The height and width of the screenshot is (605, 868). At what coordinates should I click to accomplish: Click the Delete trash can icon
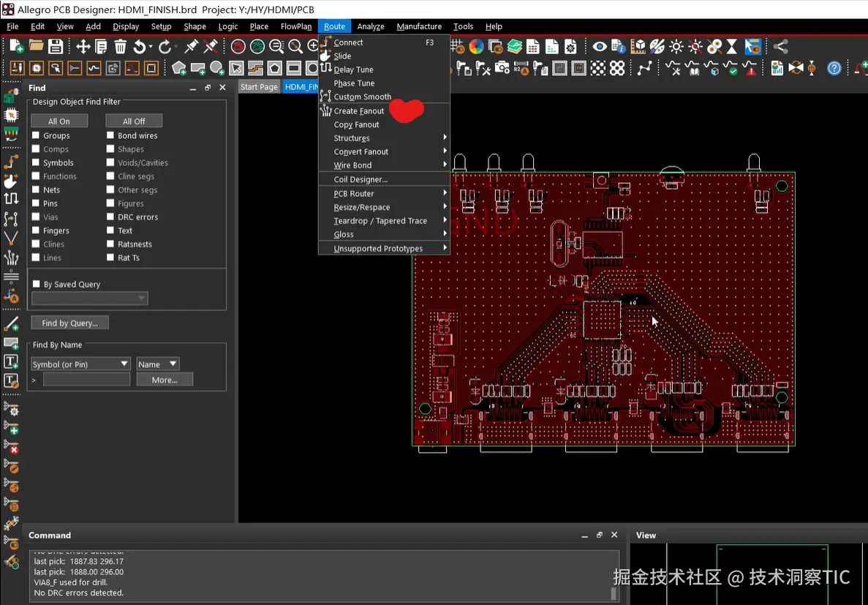[x=121, y=47]
